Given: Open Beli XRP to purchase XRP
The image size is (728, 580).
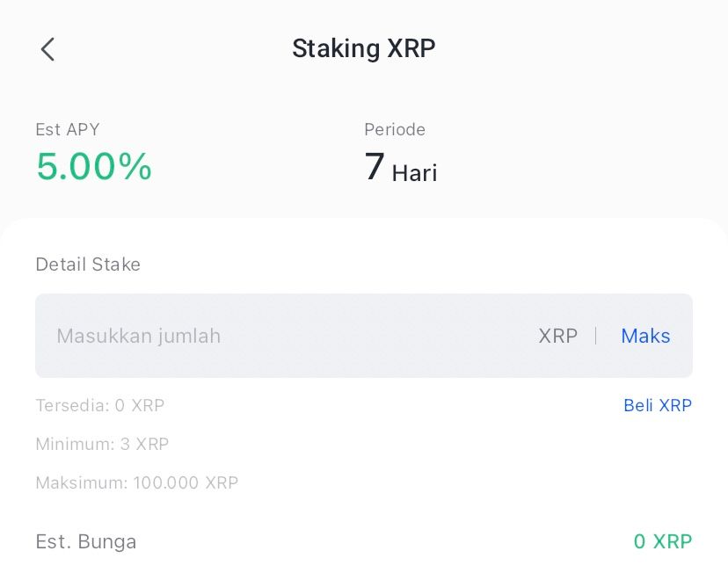Looking at the screenshot, I should 658,405.
